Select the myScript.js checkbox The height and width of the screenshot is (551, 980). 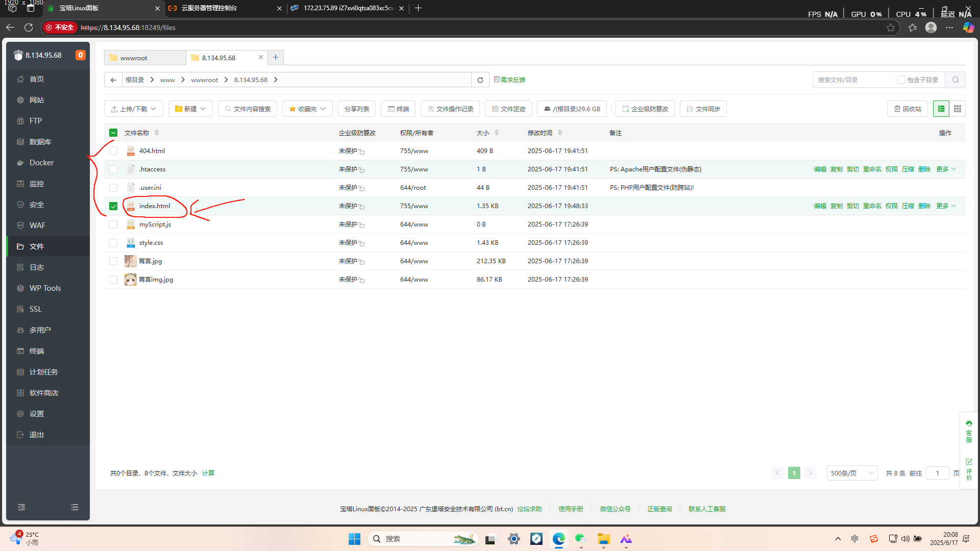[x=113, y=224]
